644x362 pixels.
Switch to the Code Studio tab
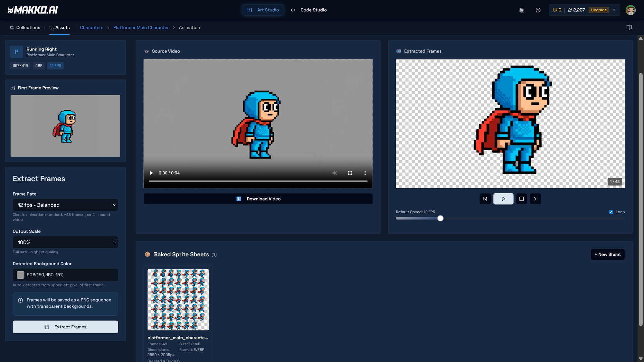click(308, 10)
